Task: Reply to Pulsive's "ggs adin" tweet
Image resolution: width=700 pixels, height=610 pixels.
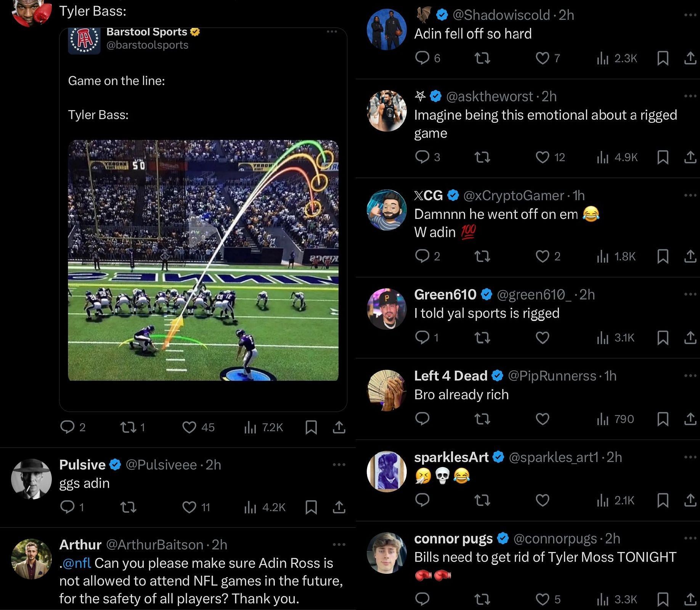Action: click(x=67, y=507)
